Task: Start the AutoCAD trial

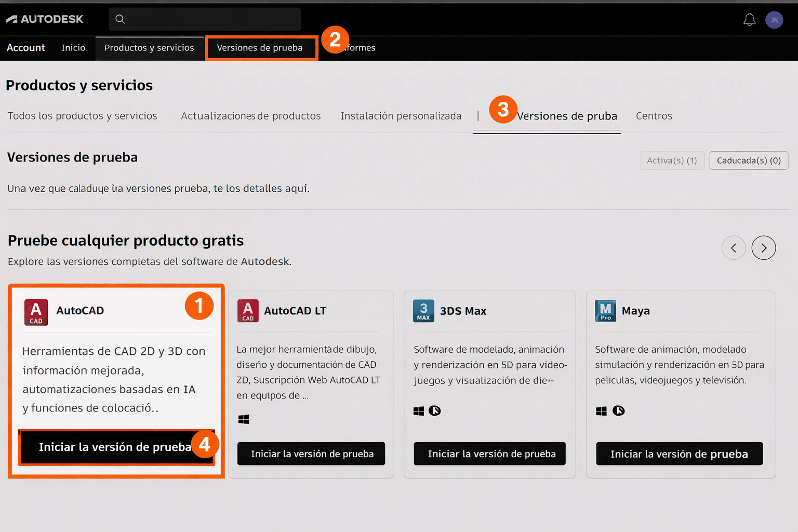Action: click(x=115, y=447)
